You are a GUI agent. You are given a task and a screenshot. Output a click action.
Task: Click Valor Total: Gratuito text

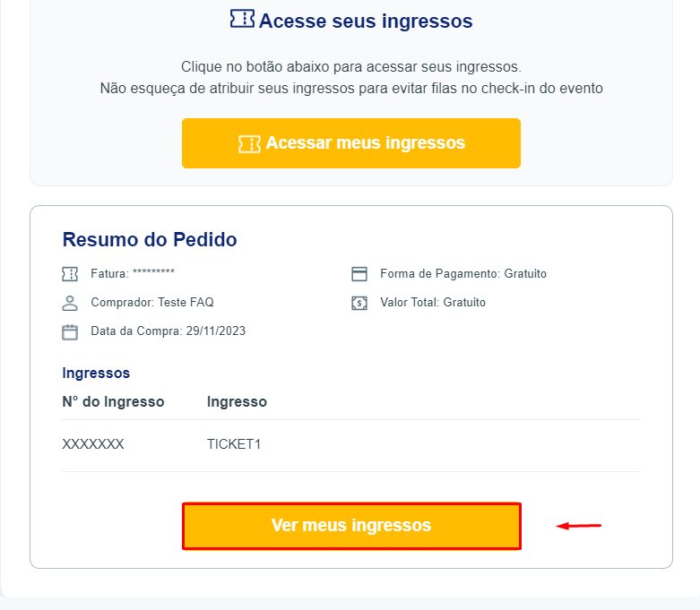click(433, 303)
